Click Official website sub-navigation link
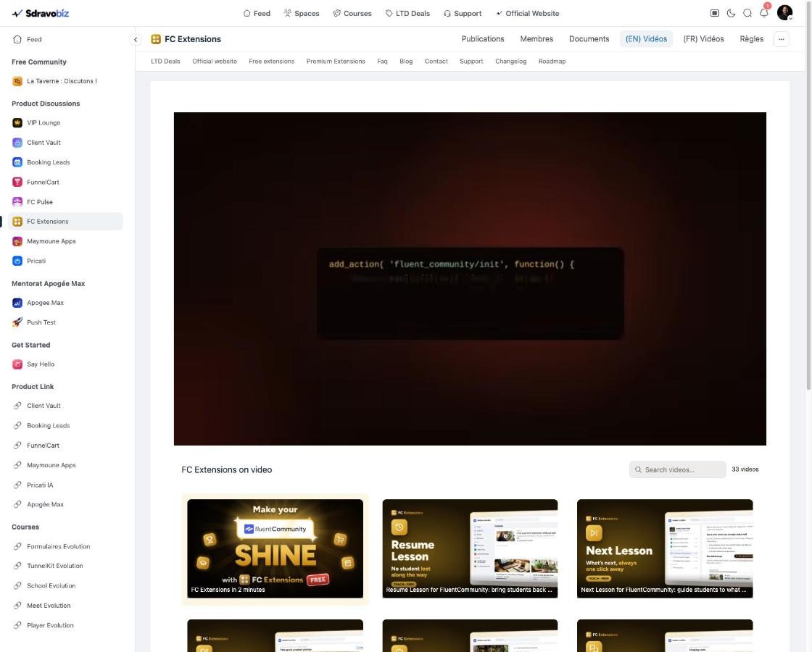The image size is (812, 652). pos(215,61)
